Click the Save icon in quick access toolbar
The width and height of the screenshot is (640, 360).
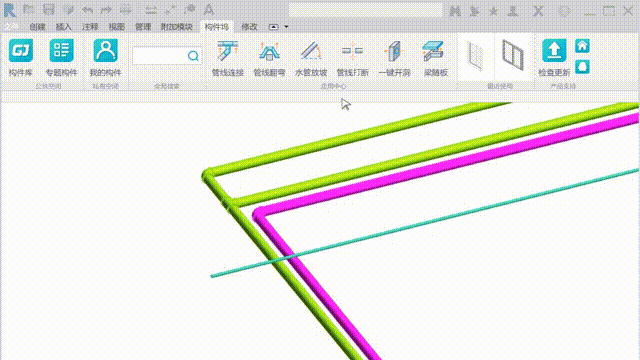[49, 10]
